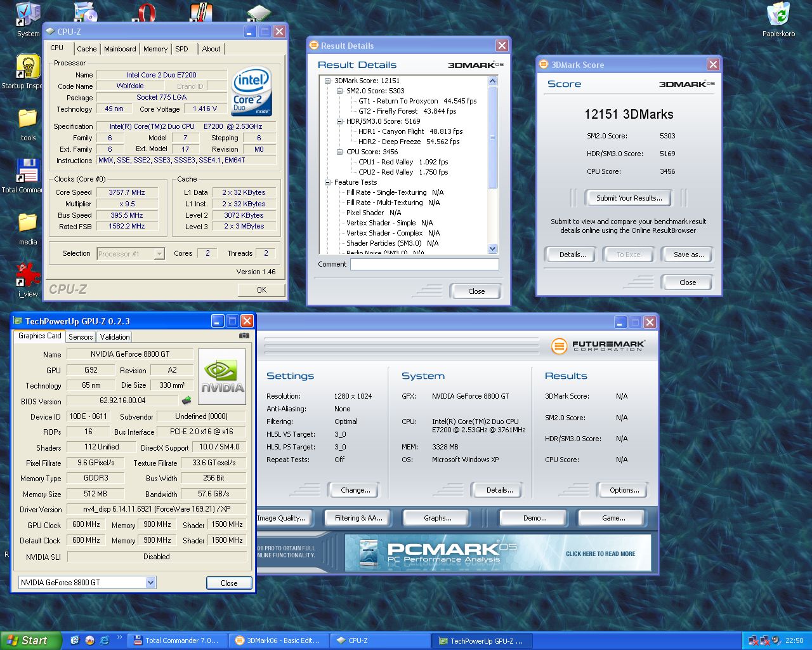Click the round orange quick launch icon
This screenshot has width=812, height=650.
coord(89,640)
